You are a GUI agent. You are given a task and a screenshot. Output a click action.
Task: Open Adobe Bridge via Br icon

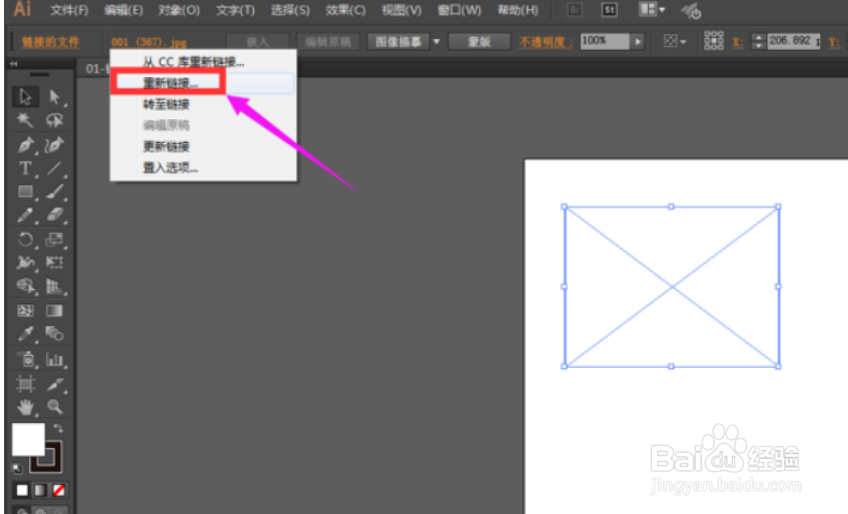coord(574,10)
